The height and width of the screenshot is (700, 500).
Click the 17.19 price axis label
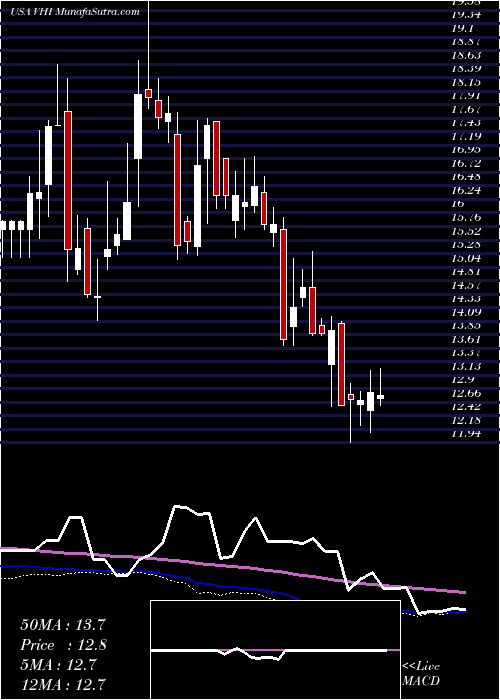click(x=467, y=136)
